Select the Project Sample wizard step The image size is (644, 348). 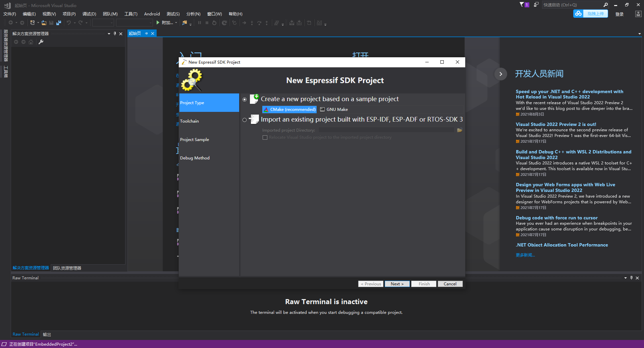pos(209,139)
